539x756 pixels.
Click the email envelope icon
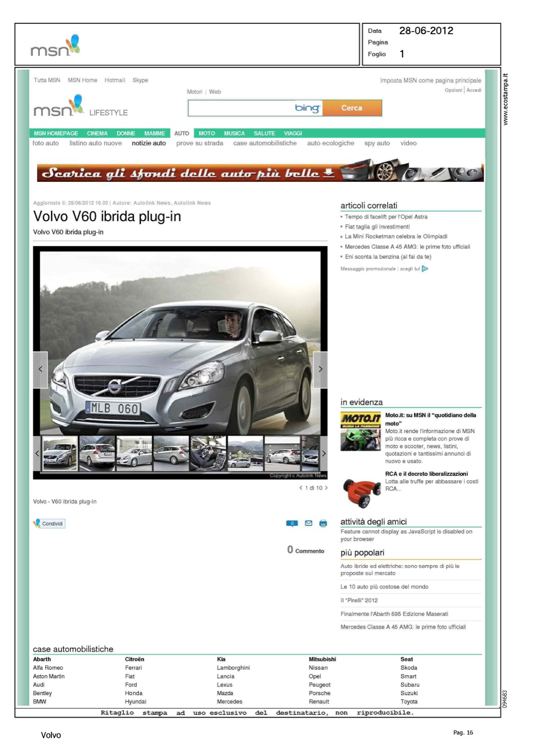tap(309, 523)
